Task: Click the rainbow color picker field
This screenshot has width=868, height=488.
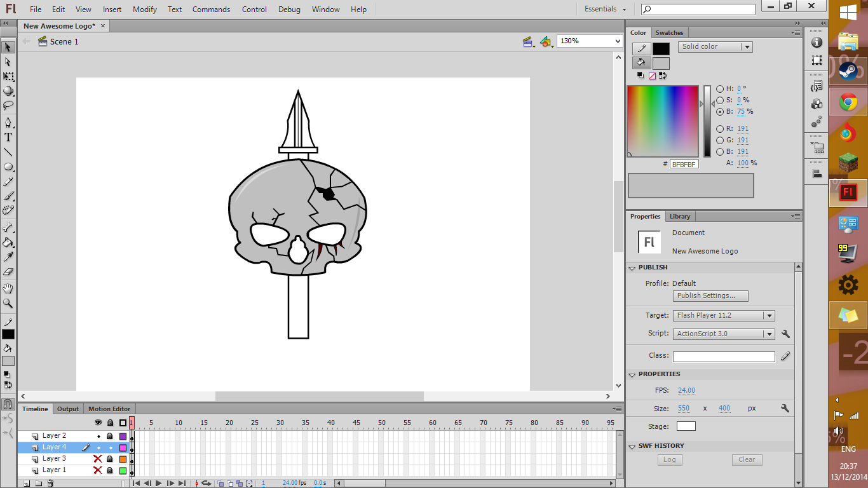Action: tap(663, 121)
